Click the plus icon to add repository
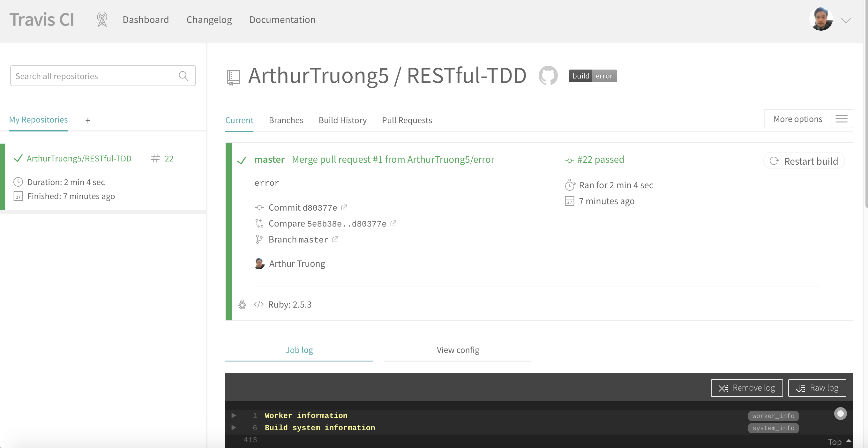This screenshot has height=448, width=868. 88,120
